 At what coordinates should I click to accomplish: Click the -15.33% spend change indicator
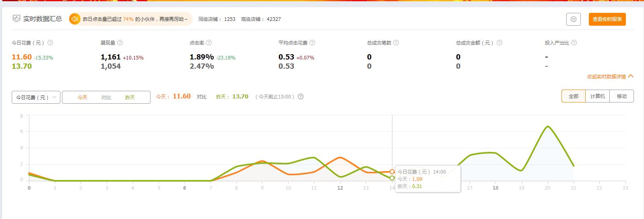pyautogui.click(x=43, y=58)
